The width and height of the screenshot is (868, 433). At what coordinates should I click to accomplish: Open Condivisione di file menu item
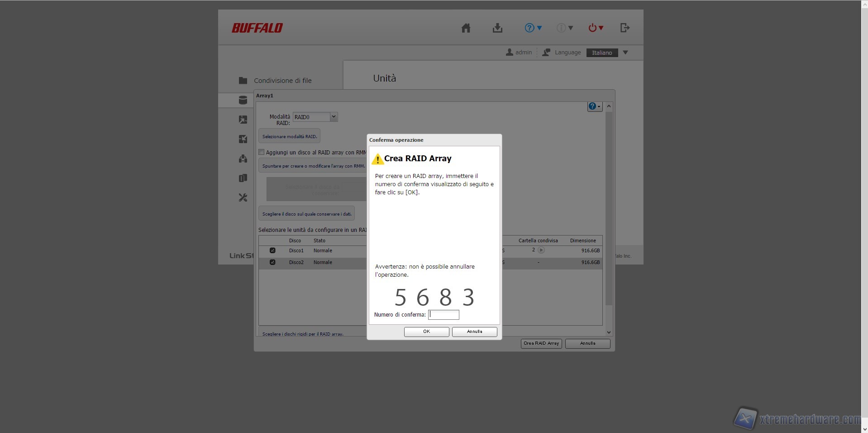click(x=282, y=81)
